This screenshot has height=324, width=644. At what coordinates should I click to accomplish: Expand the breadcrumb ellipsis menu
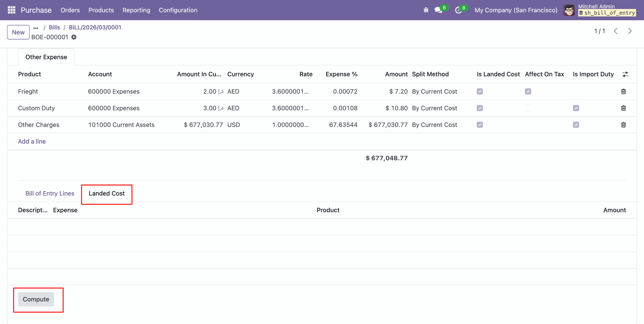(x=36, y=28)
